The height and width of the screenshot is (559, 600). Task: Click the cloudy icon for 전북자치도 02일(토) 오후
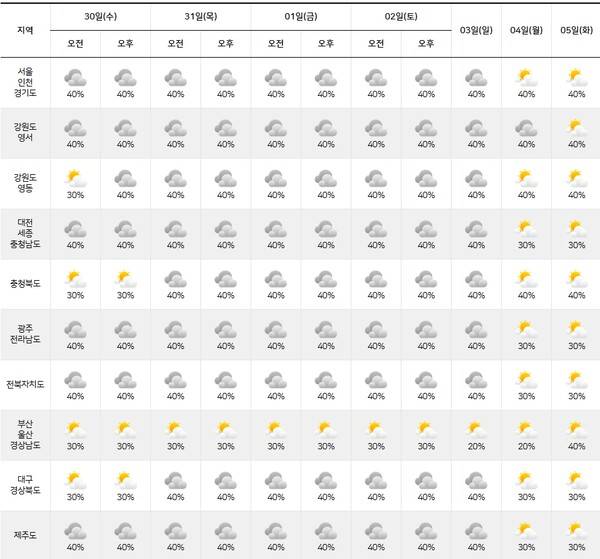(426, 380)
